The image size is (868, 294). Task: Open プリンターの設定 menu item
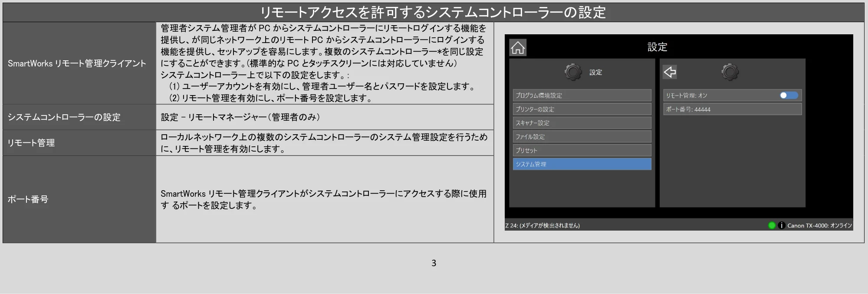(582, 109)
